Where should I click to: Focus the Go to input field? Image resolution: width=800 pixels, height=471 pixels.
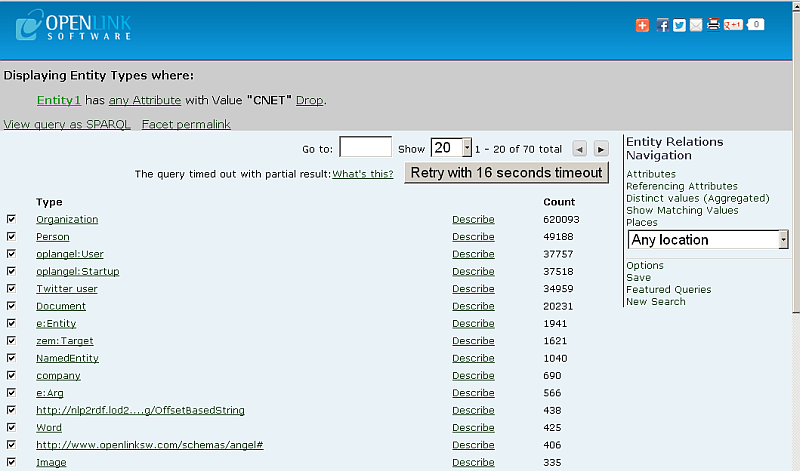click(365, 147)
